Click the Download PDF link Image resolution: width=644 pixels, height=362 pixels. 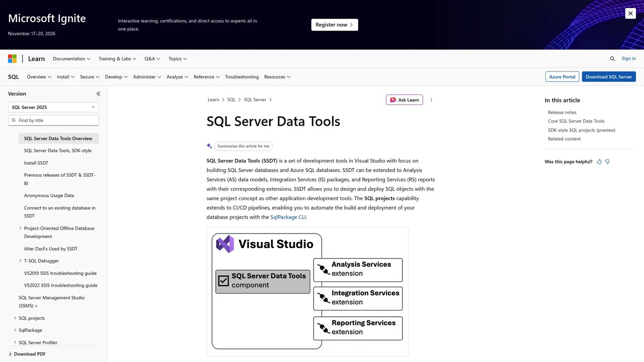(27, 354)
